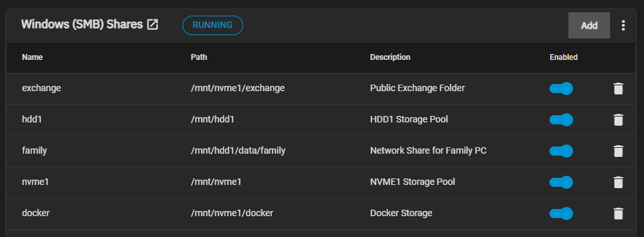
Task: Add a new SMB share
Action: 589,25
